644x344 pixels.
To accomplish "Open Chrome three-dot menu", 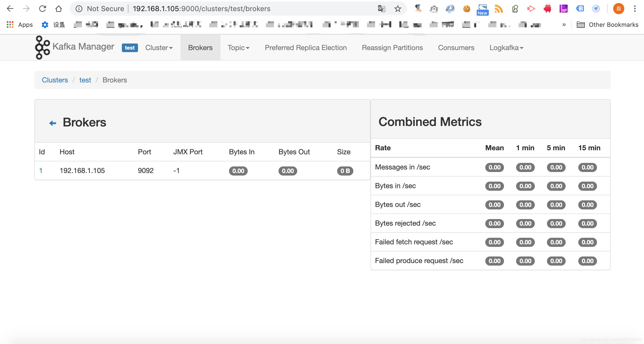I will (635, 9).
